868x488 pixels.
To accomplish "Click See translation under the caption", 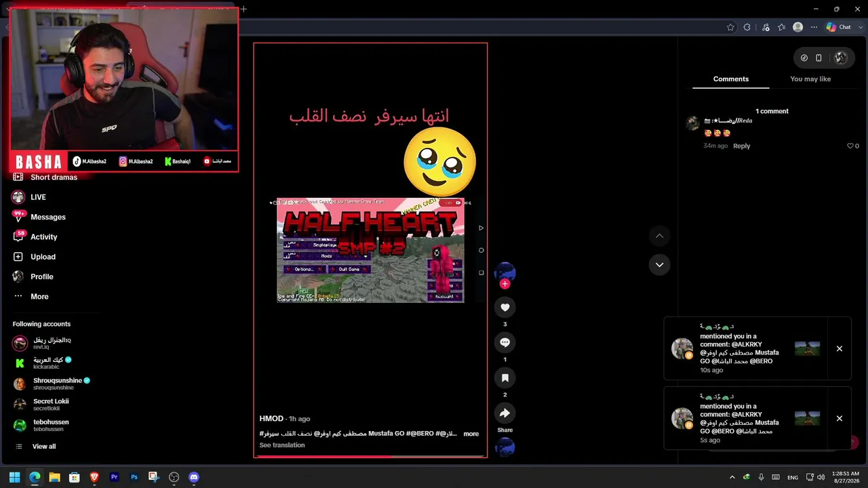I will tap(282, 445).
